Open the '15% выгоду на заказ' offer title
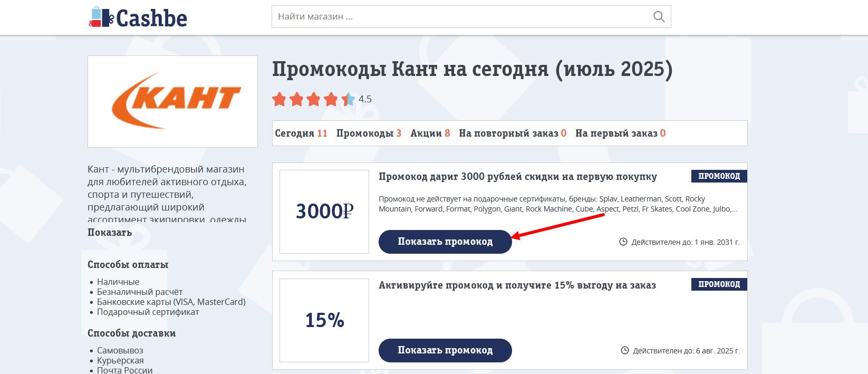Image resolution: width=868 pixels, height=374 pixels. (x=517, y=285)
